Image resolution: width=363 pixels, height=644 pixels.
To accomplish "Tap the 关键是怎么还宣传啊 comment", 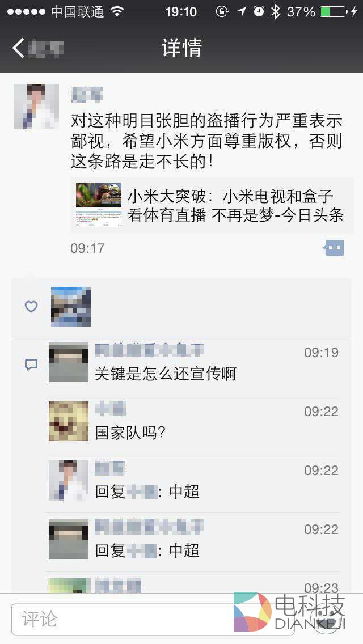I will [166, 374].
